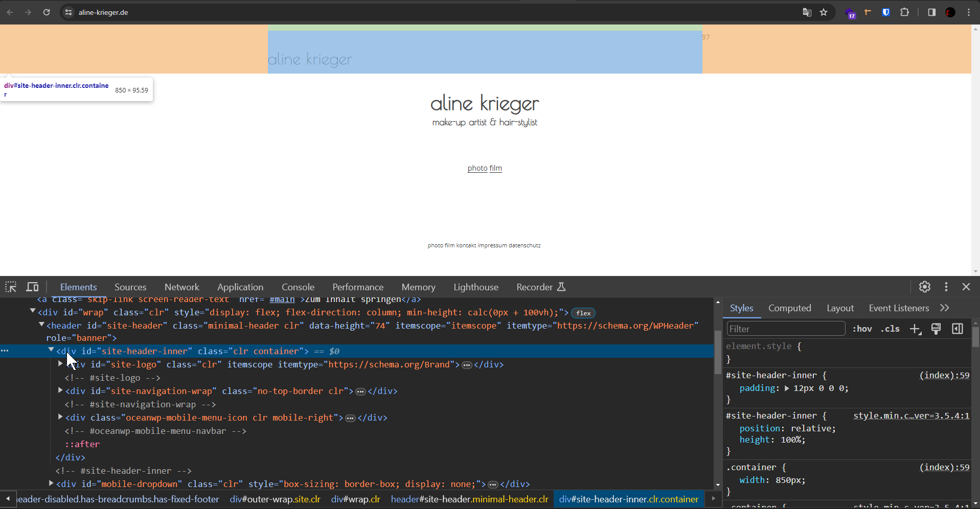The height and width of the screenshot is (509, 980).
Task: Click the Filter styles input field
Action: (786, 329)
